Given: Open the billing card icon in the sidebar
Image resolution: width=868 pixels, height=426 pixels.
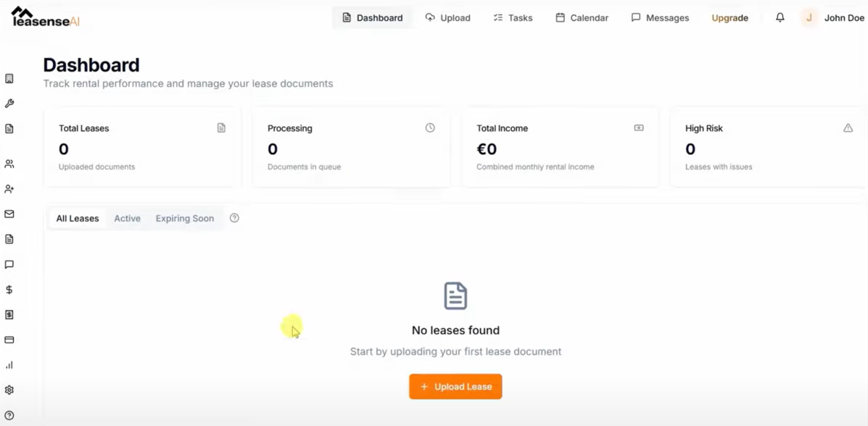Looking at the screenshot, I should tap(9, 339).
